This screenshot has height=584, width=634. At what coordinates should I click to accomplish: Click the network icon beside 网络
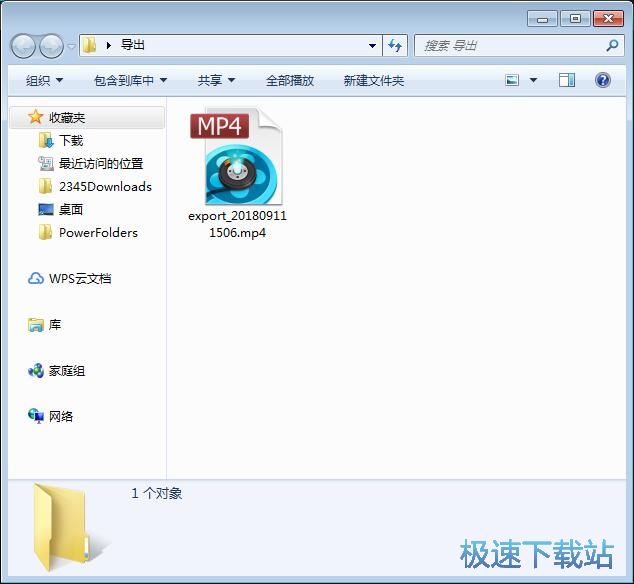(x=36, y=416)
